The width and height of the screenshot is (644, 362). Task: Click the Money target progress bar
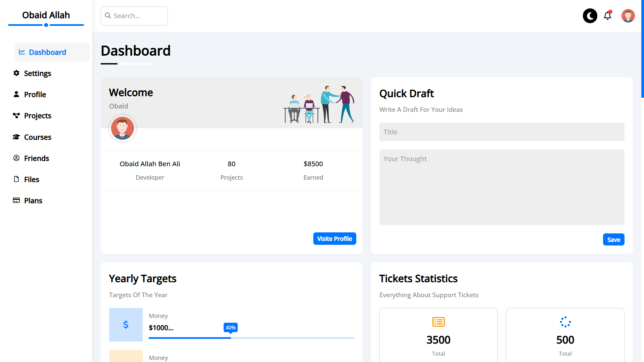(x=251, y=338)
